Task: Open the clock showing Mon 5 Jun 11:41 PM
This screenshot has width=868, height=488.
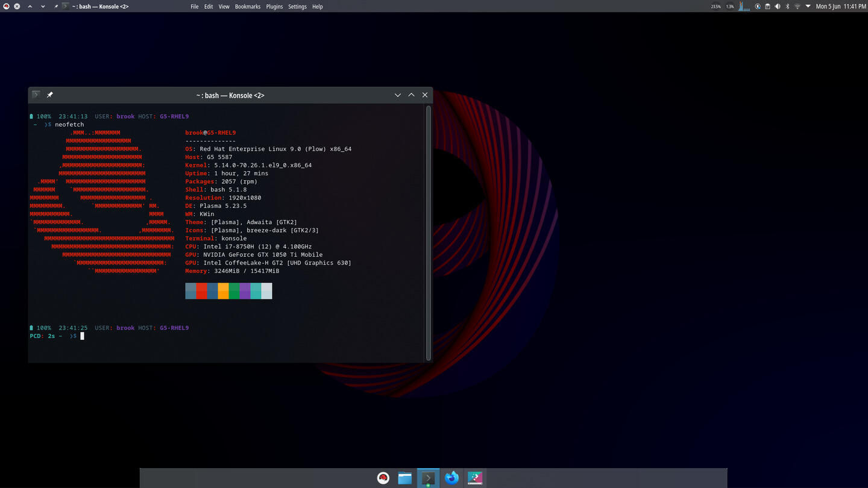Action: click(x=841, y=7)
